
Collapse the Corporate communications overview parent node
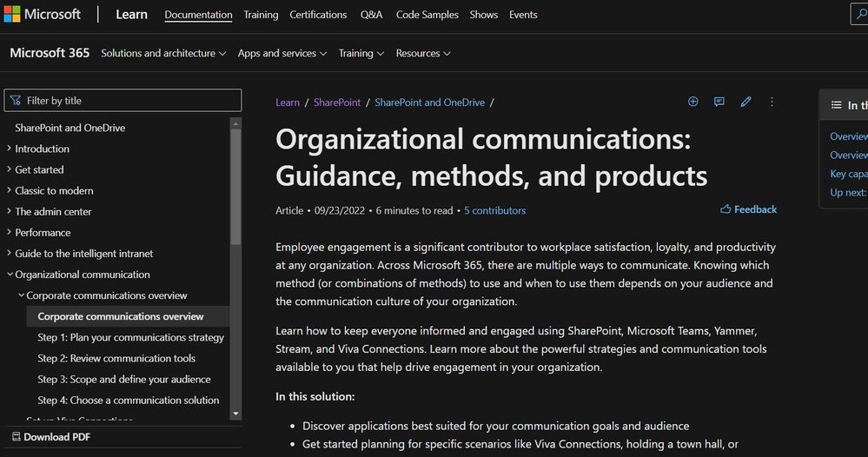[21, 295]
